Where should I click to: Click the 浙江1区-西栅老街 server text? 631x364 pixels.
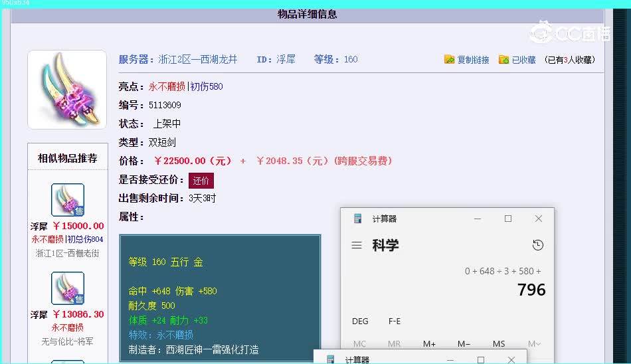pyautogui.click(x=67, y=253)
